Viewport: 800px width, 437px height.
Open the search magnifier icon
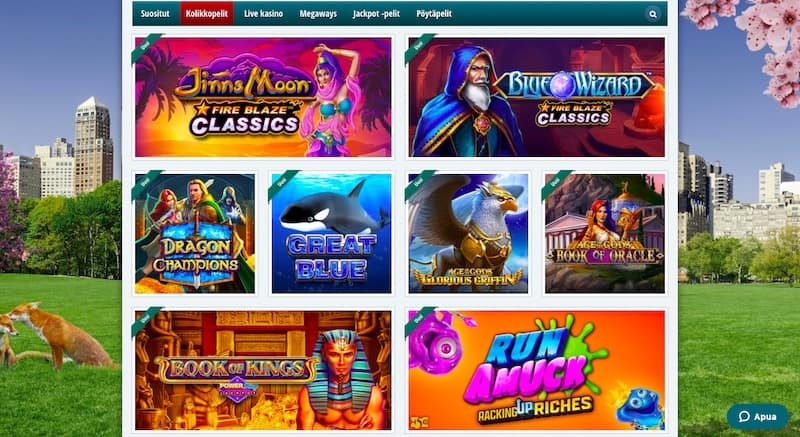tap(653, 14)
